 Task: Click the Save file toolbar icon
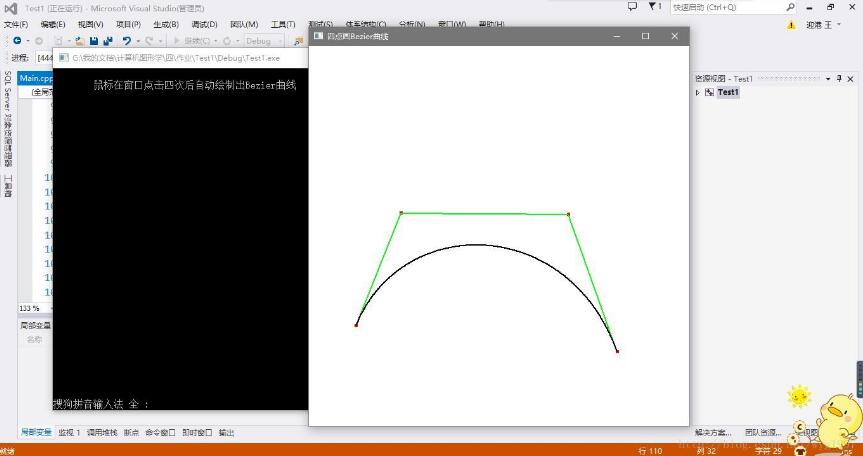coord(94,41)
